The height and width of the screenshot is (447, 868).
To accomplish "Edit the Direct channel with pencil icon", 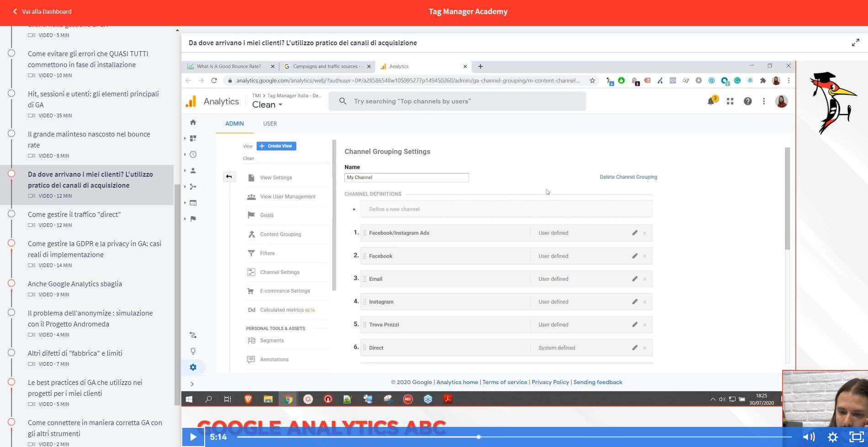I will [x=635, y=347].
